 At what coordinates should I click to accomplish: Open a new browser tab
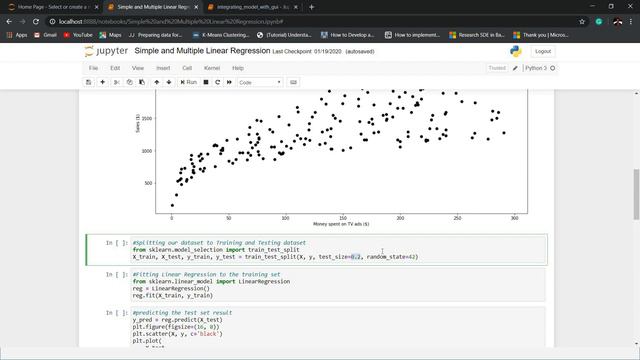pyautogui.click(x=311, y=7)
